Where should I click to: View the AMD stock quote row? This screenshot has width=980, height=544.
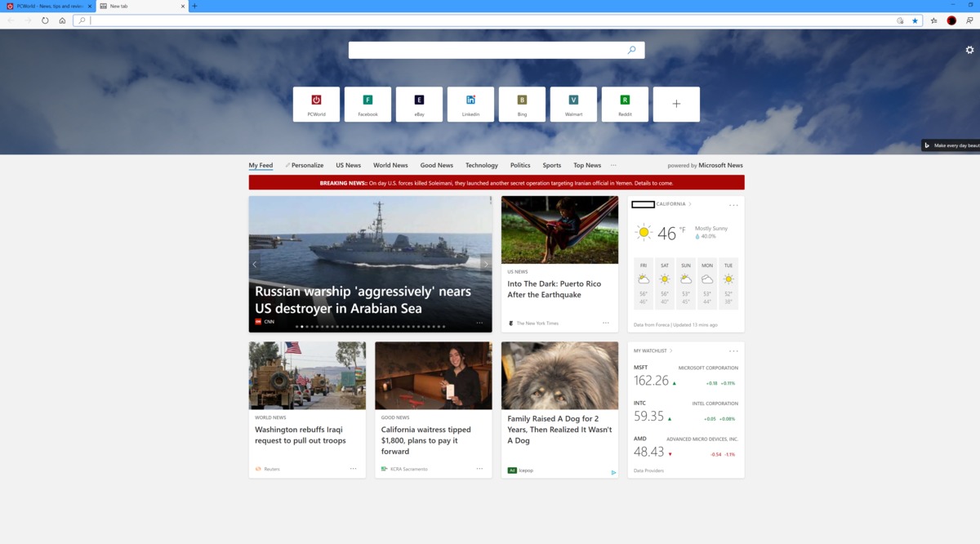coord(686,447)
